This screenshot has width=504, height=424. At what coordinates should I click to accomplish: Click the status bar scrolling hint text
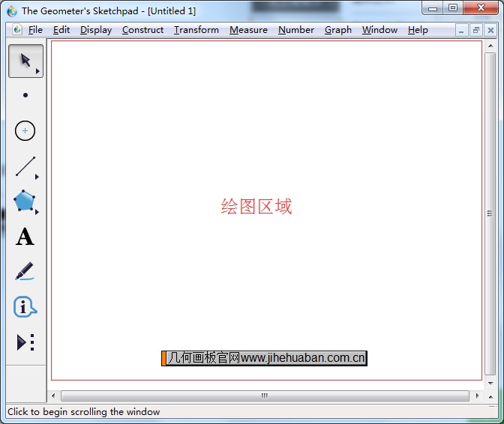pos(83,412)
